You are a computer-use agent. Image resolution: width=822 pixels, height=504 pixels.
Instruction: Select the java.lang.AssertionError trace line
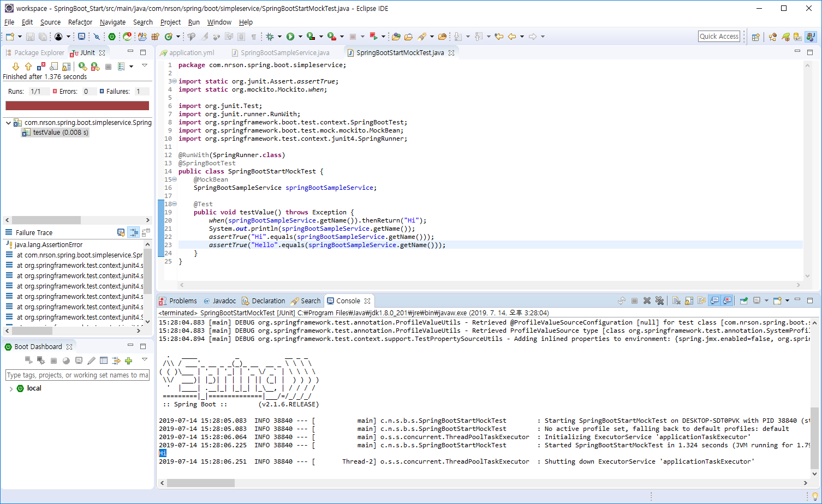click(44, 245)
